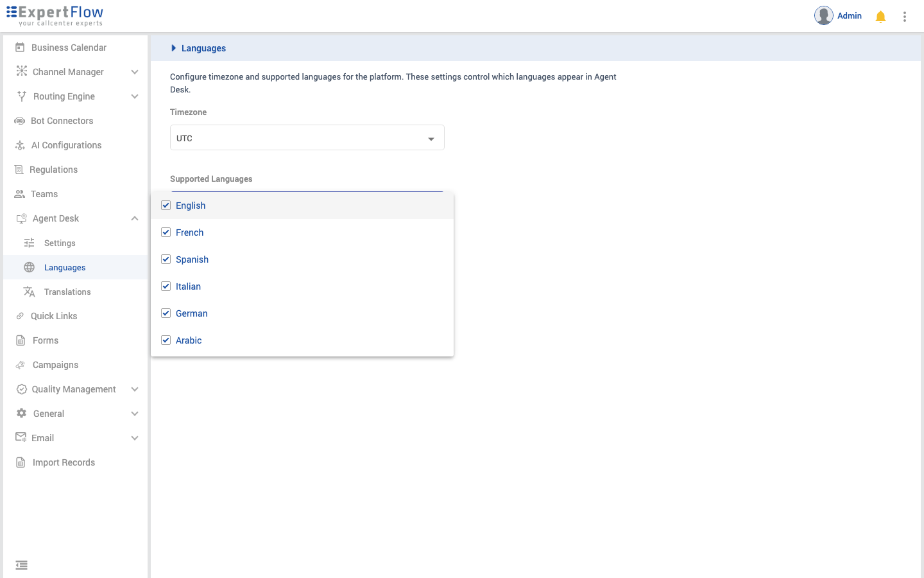Click the ExpertFlow logo
The image size is (924, 578).
point(55,15)
